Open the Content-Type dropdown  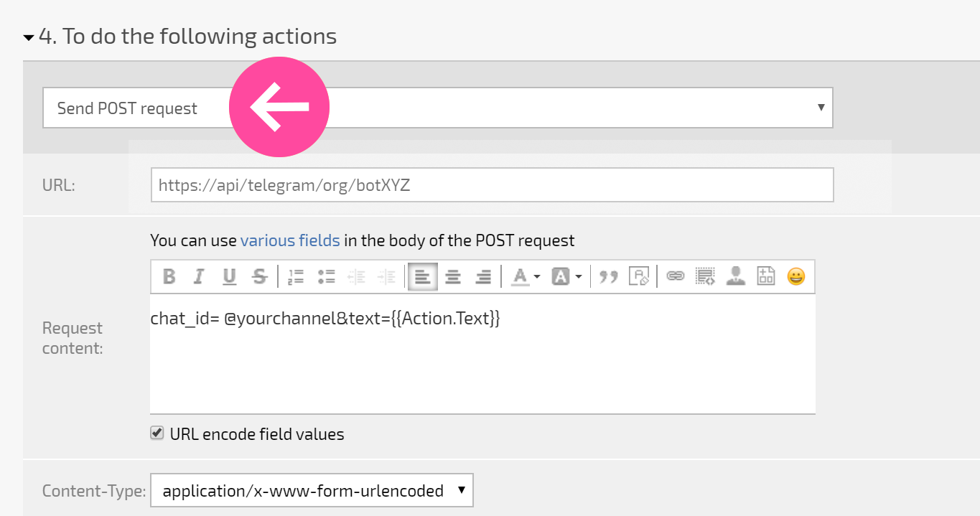312,491
